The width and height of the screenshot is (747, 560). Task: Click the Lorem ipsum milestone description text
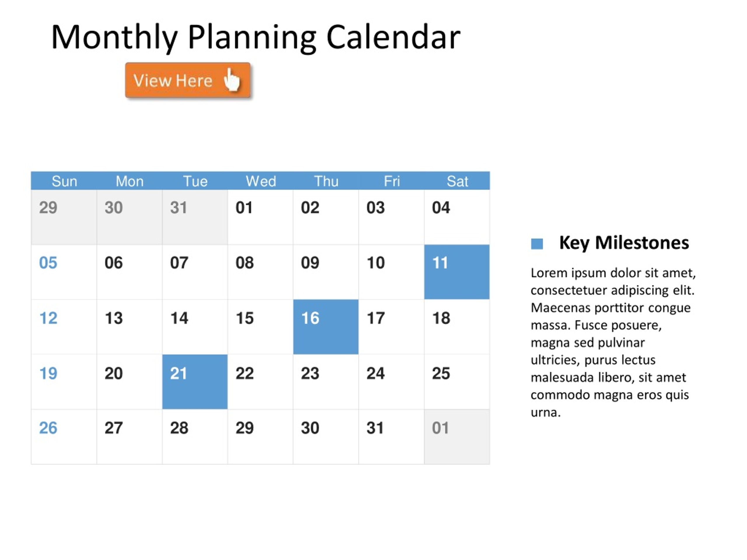pyautogui.click(x=613, y=343)
